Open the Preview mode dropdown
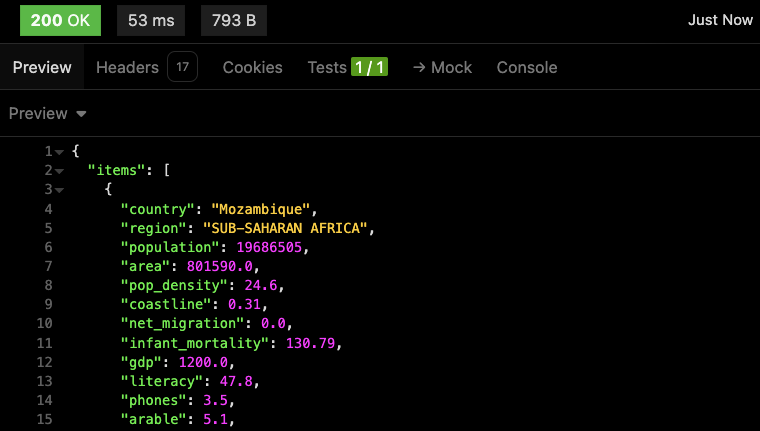 pos(48,113)
